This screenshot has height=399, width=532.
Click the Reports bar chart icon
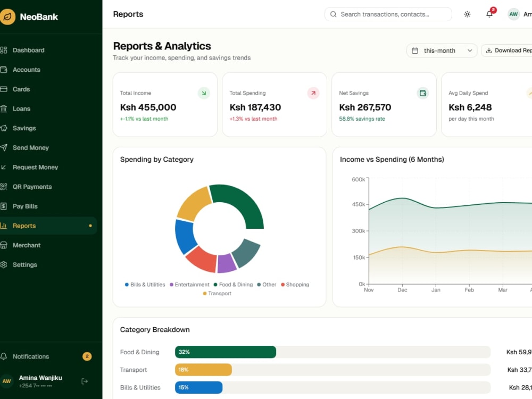(x=3, y=226)
